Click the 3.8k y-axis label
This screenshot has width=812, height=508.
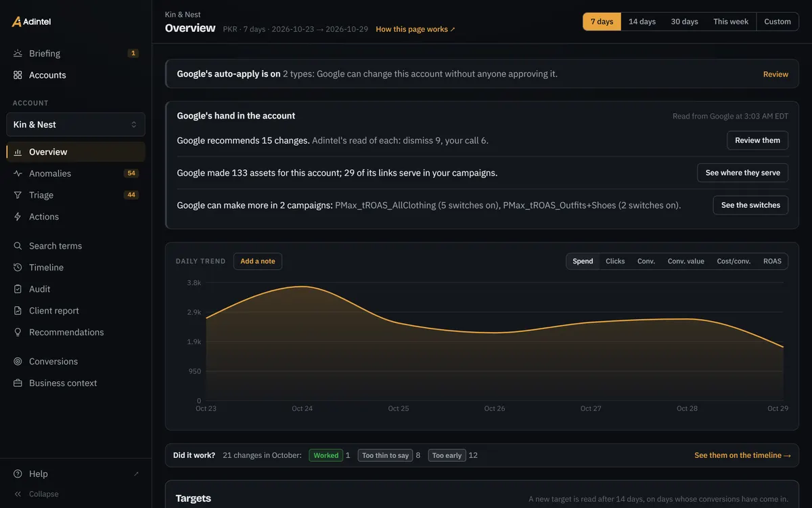coord(194,283)
